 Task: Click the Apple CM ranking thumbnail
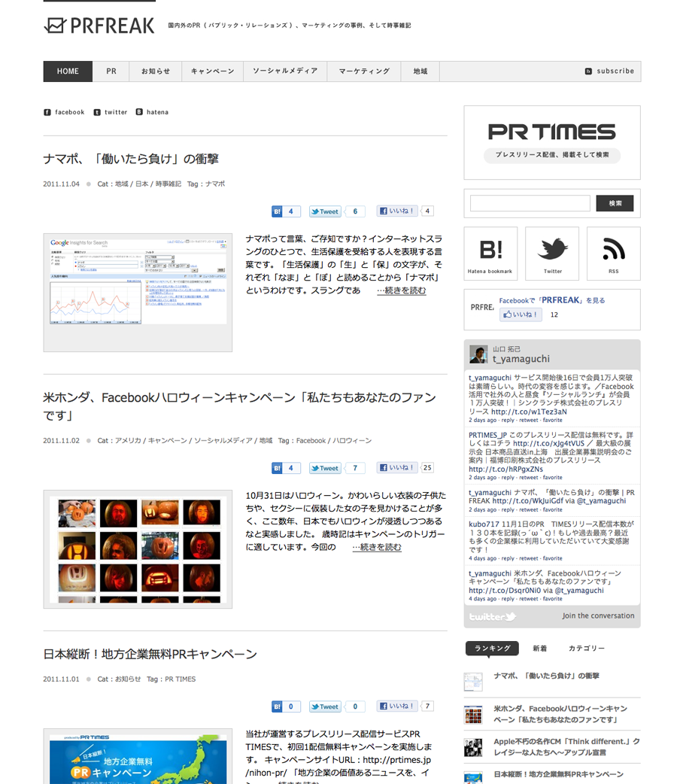(x=473, y=747)
